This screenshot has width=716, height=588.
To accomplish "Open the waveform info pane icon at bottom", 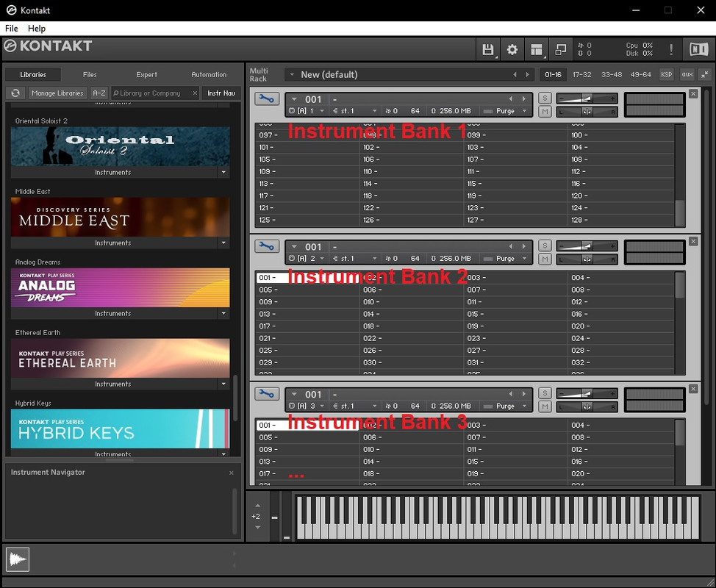I will pyautogui.click(x=18, y=559).
